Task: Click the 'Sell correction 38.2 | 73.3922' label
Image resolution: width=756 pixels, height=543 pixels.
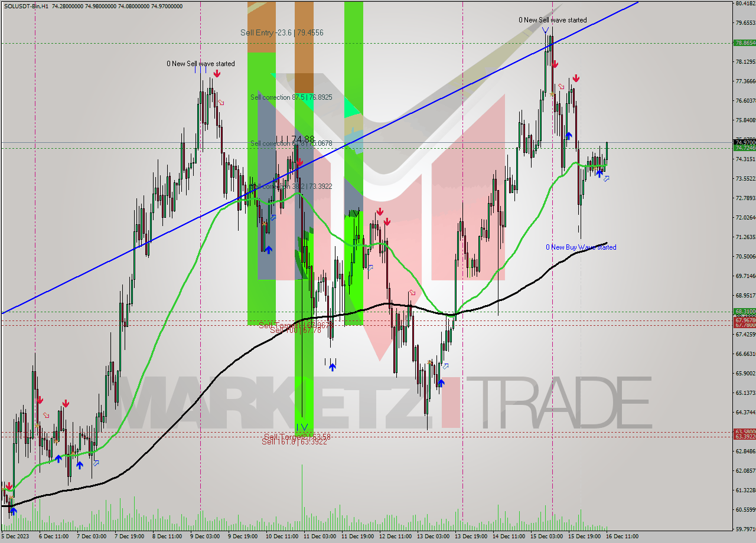Action: pos(291,187)
